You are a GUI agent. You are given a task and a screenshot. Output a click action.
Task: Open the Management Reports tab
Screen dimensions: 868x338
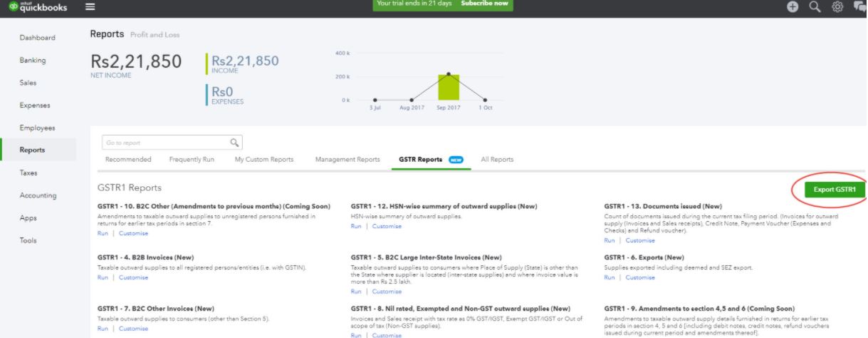347,160
